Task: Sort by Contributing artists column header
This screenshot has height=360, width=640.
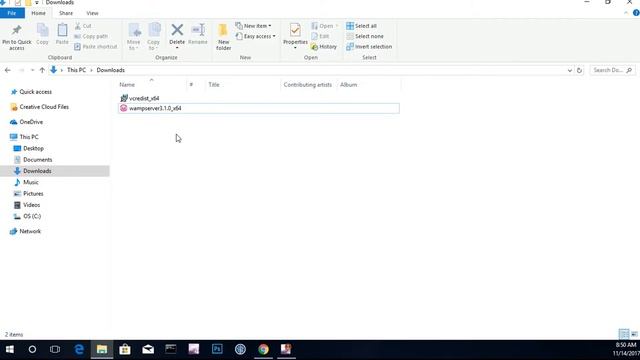Action: click(309, 85)
